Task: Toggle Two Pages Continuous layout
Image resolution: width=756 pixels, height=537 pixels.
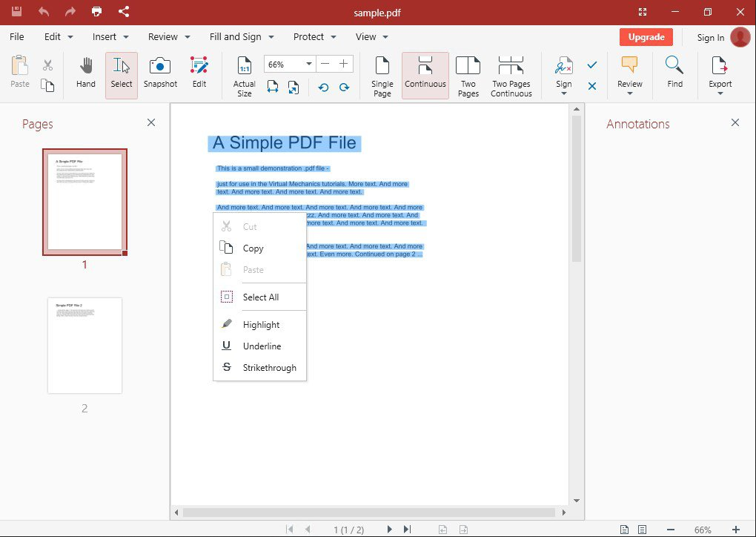Action: click(x=511, y=76)
